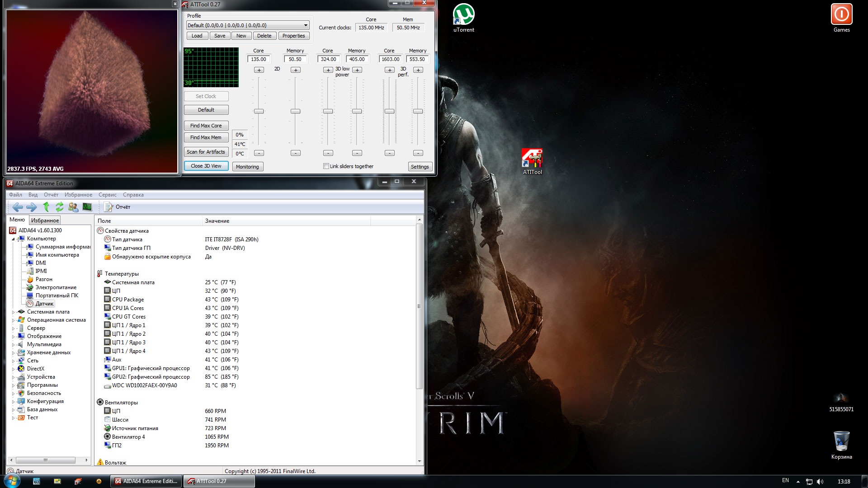
Task: Click the Save profile button
Action: (220, 36)
